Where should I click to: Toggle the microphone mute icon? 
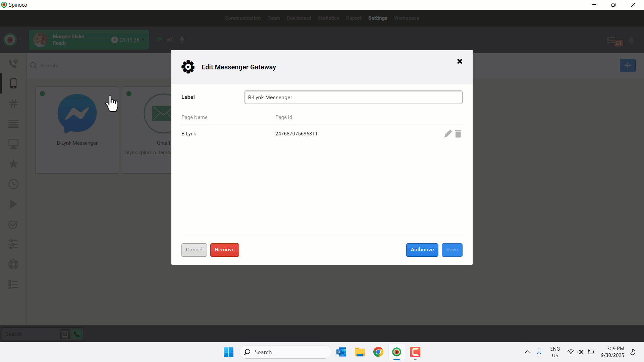pyautogui.click(x=182, y=40)
